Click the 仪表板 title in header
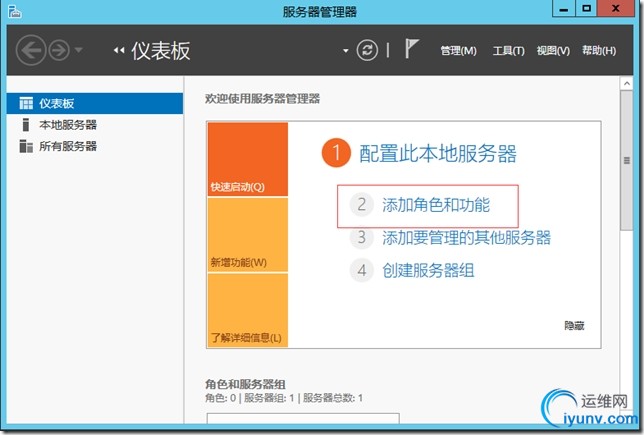 pos(161,51)
